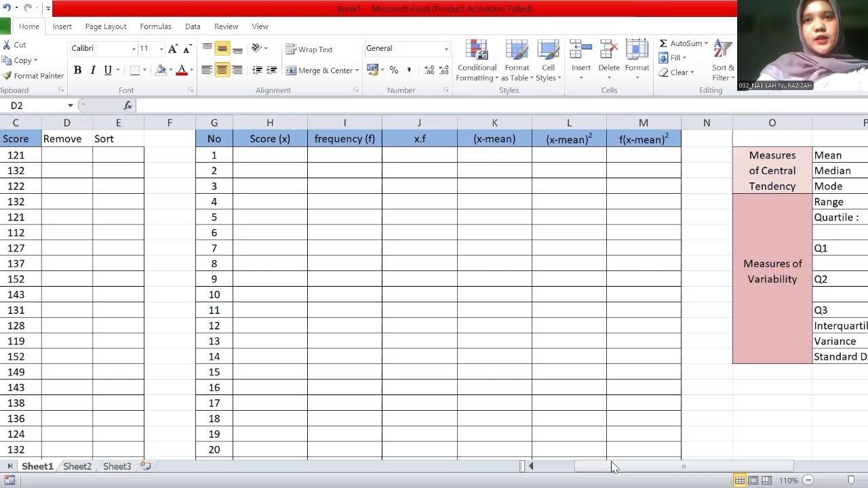Open the Data tab
This screenshot has width=868, height=488.
(193, 26)
